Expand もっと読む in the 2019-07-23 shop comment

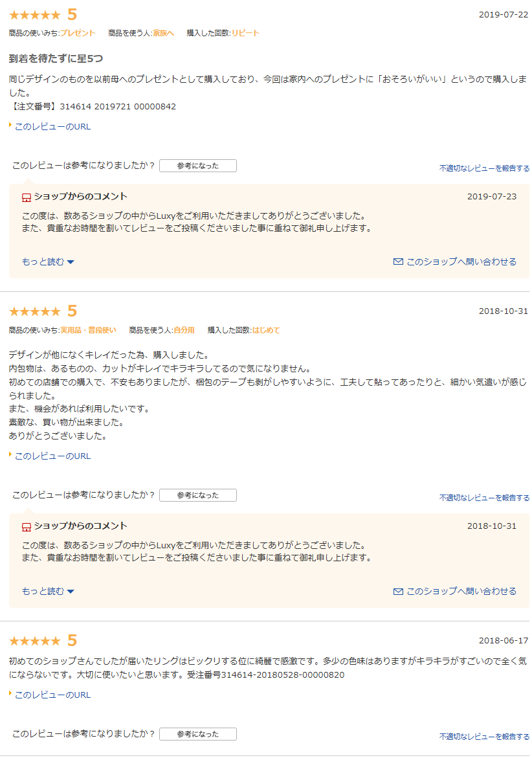[48, 262]
